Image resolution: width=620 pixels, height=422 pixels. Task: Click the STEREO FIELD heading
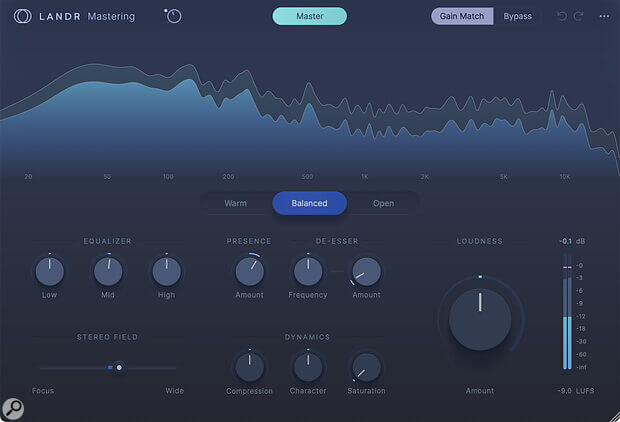107,337
